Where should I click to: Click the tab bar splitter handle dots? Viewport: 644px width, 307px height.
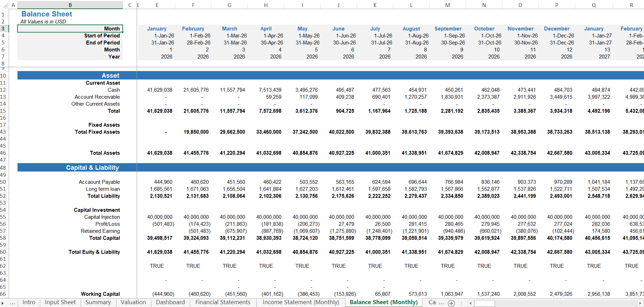pos(461,303)
